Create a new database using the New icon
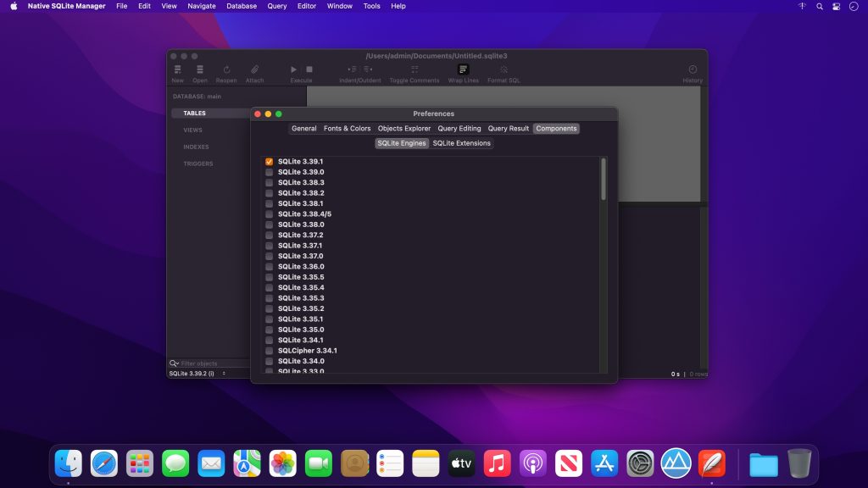Image resolution: width=868 pixels, height=488 pixels. [177, 69]
